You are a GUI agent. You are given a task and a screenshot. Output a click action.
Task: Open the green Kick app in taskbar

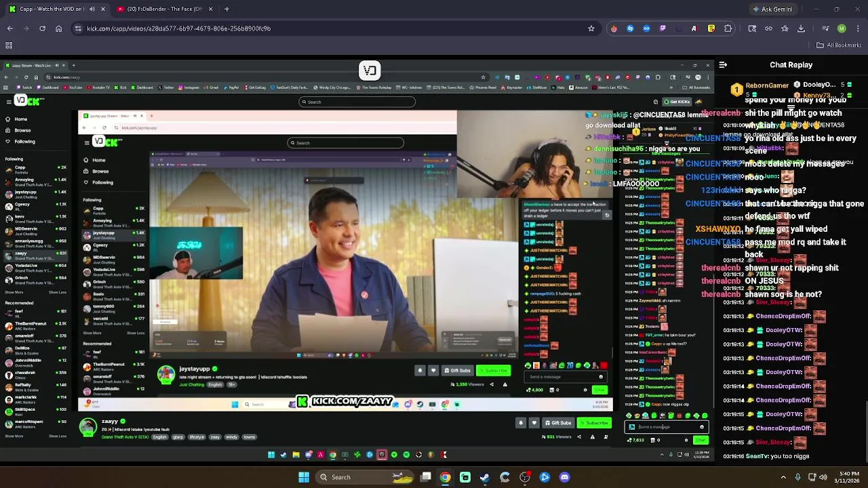[465, 477]
